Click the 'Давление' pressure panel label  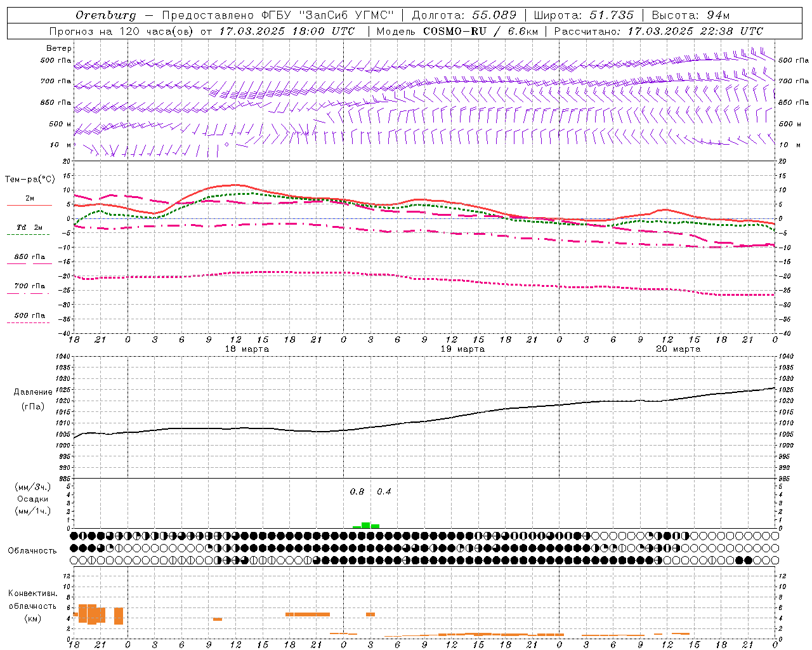coord(33,392)
